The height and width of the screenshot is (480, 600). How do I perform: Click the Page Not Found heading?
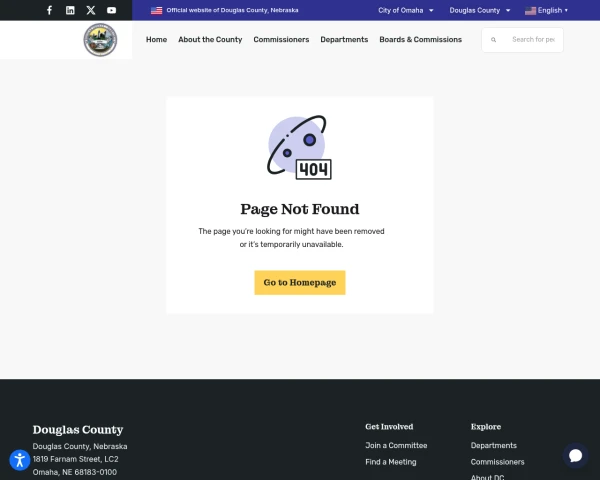[300, 209]
